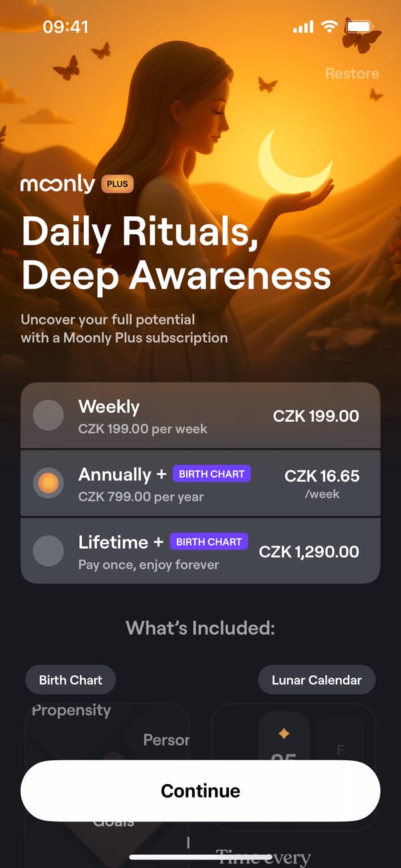
Task: Open the Birth Chart feature tag
Action: (70, 680)
